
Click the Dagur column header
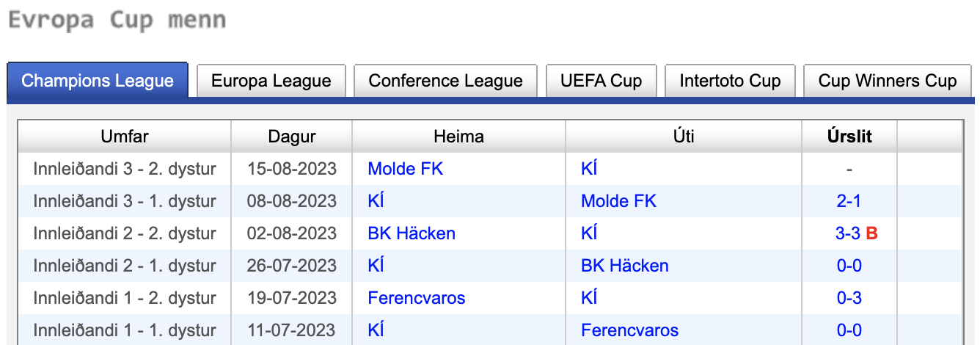click(x=292, y=137)
